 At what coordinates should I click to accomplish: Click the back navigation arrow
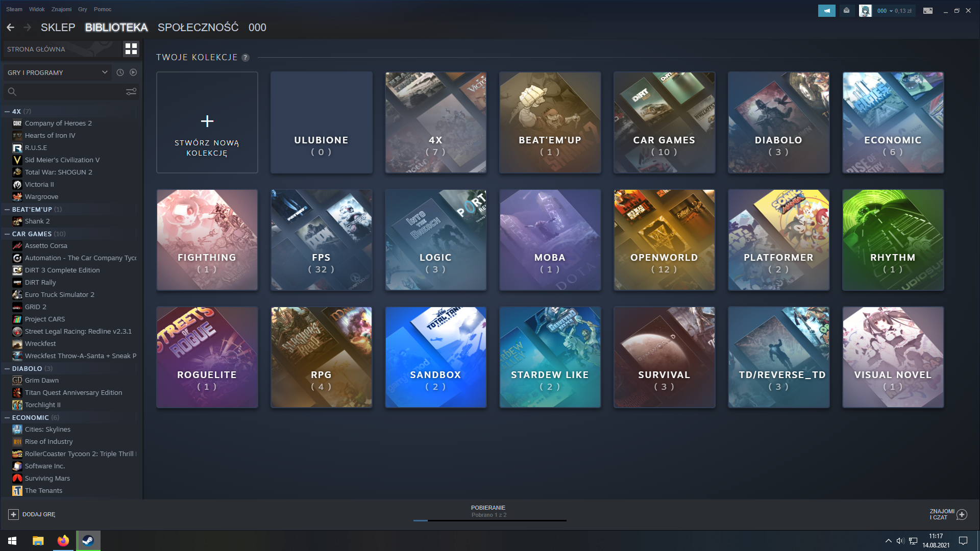point(10,28)
